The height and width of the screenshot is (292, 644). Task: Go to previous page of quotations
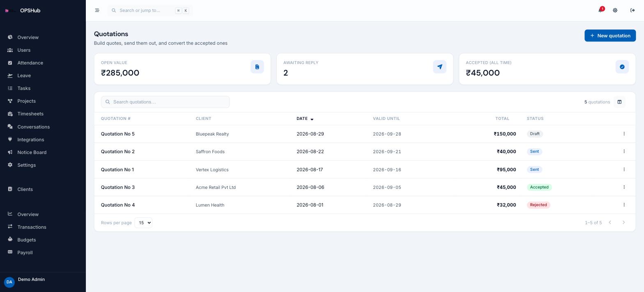pos(610,223)
